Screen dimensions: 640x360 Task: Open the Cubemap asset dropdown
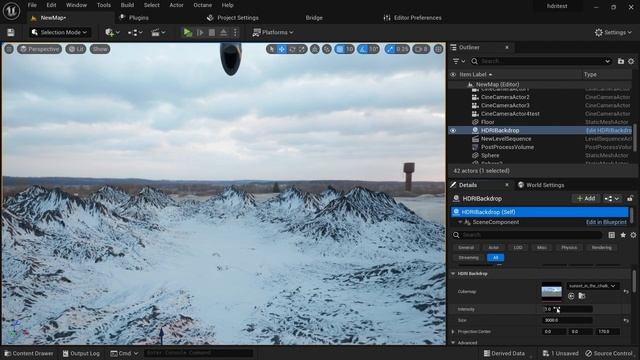click(x=592, y=286)
